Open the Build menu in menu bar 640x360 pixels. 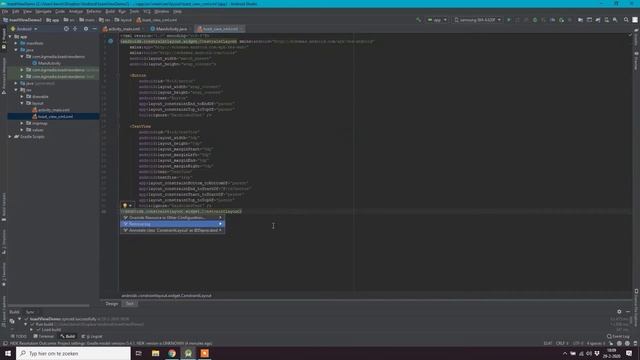coord(110,11)
